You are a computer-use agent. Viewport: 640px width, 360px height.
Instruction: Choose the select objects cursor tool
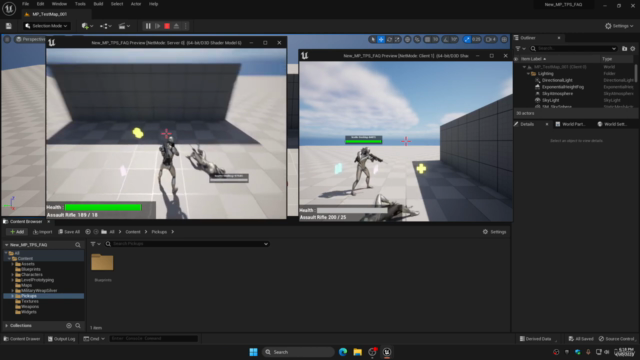(372, 39)
